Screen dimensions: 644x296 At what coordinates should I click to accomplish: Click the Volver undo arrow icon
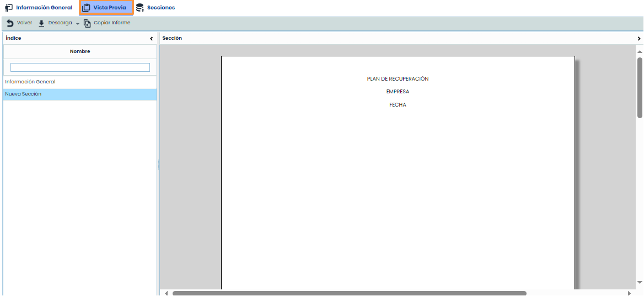coord(10,23)
